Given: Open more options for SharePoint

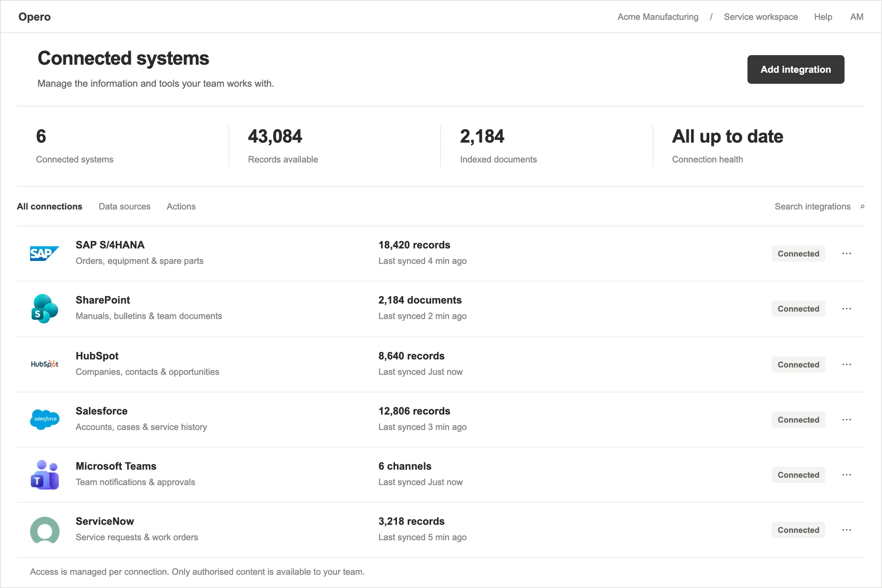Looking at the screenshot, I should coord(847,309).
